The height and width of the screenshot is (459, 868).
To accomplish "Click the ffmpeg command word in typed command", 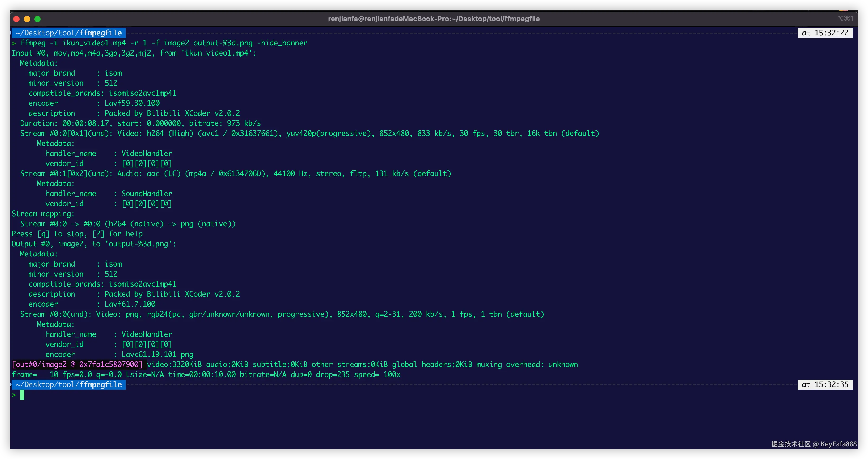I will (33, 43).
